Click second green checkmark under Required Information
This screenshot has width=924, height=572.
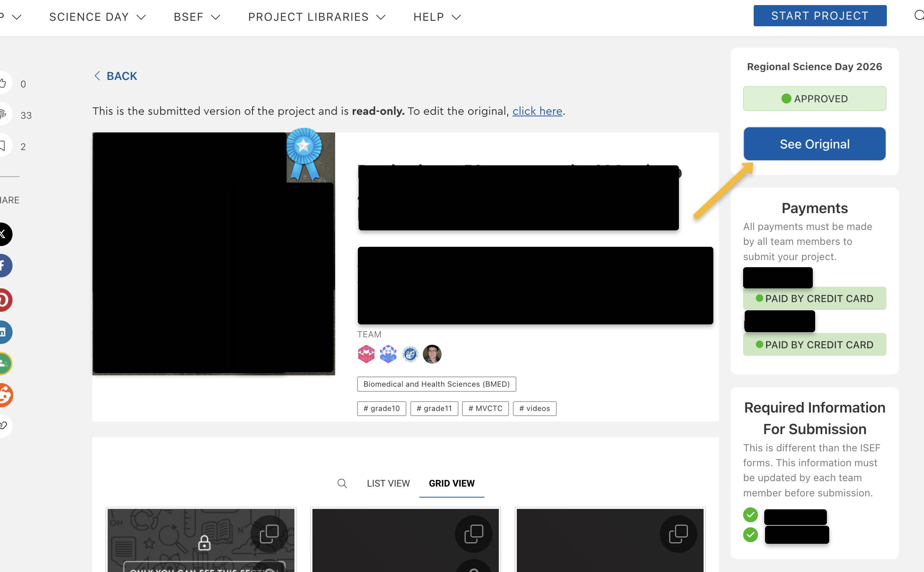(x=750, y=535)
